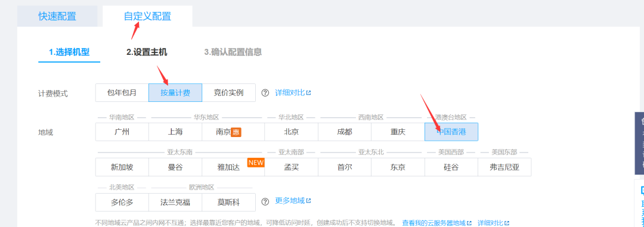The width and height of the screenshot is (644, 227).
Task: Open 详细对比 link beside billing mode
Action: coord(293,93)
